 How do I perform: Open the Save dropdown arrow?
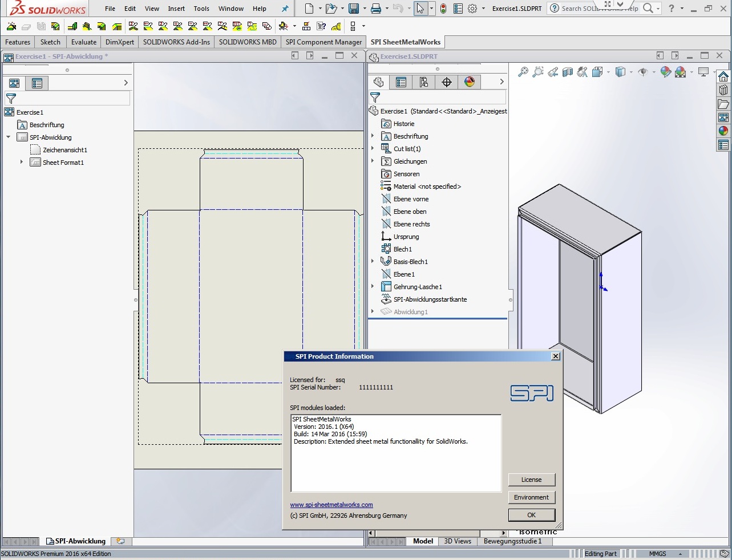[x=364, y=9]
